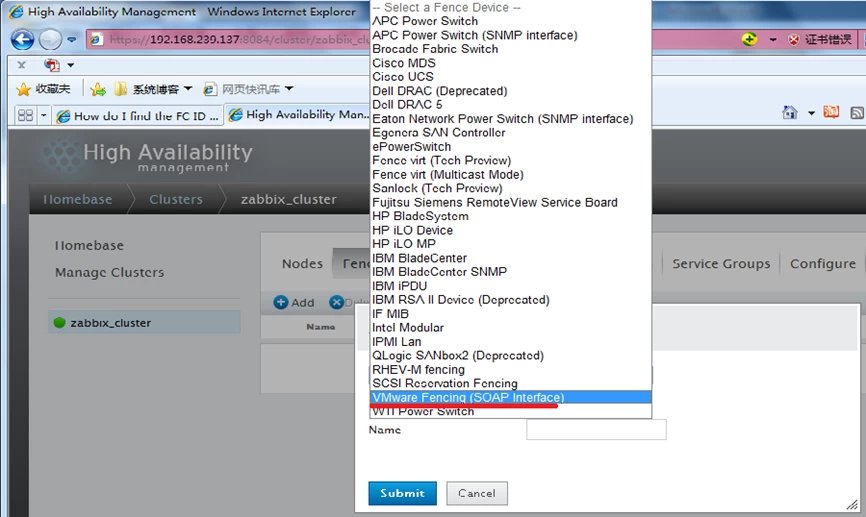Viewport: 866px width, 517px height.
Task: Select 'SCSI Reservation Fencing' option
Action: click(x=510, y=383)
